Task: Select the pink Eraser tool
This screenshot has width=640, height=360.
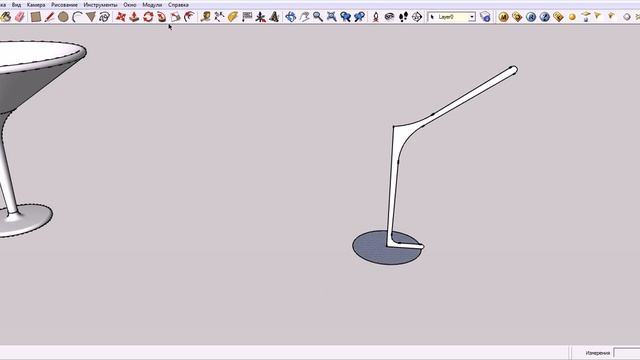Action: click(x=20, y=17)
